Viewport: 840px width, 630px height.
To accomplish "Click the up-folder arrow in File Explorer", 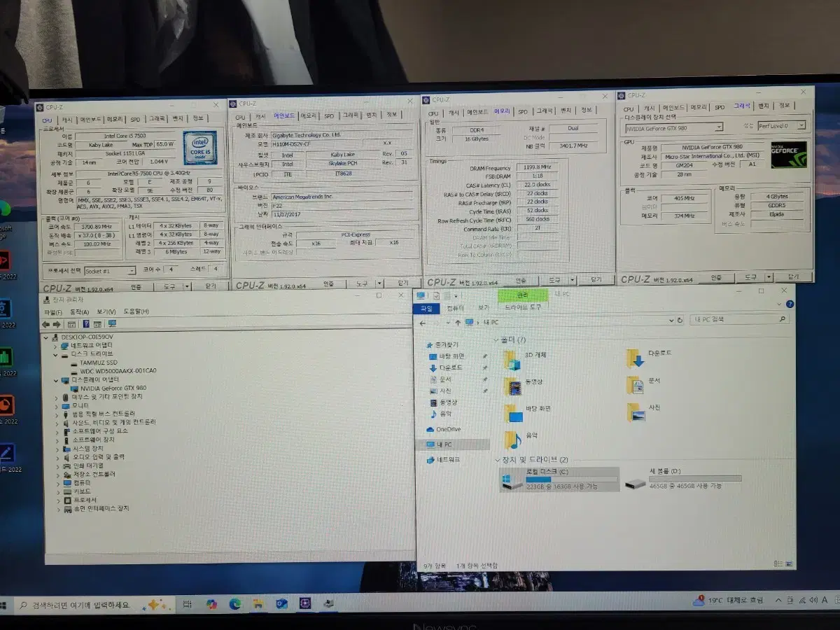I will coord(458,321).
